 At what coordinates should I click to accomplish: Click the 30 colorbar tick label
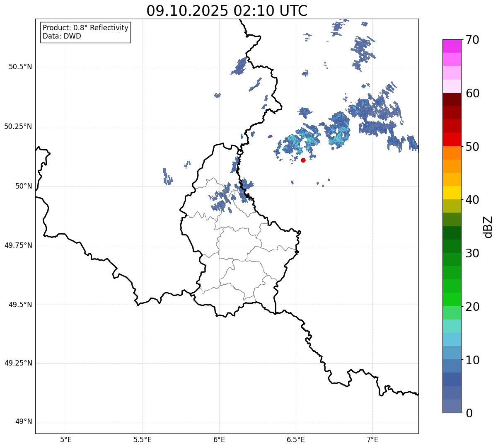click(472, 253)
